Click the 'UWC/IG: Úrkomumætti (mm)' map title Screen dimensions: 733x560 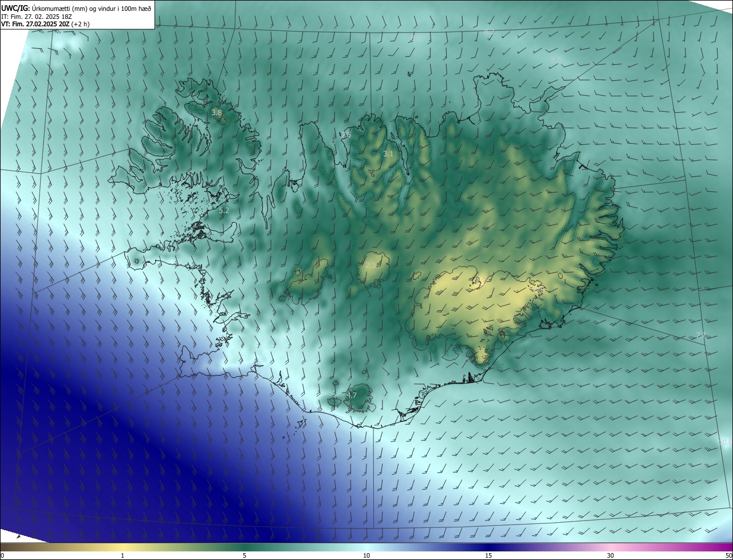tap(77, 8)
